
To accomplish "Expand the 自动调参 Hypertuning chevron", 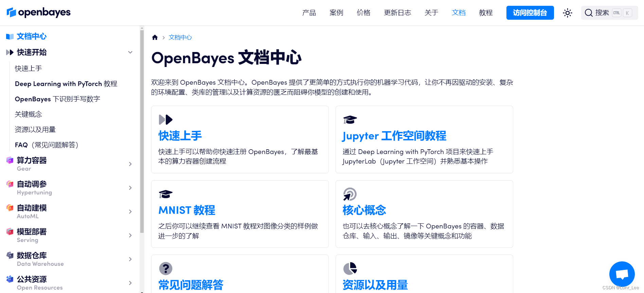I will [x=130, y=188].
